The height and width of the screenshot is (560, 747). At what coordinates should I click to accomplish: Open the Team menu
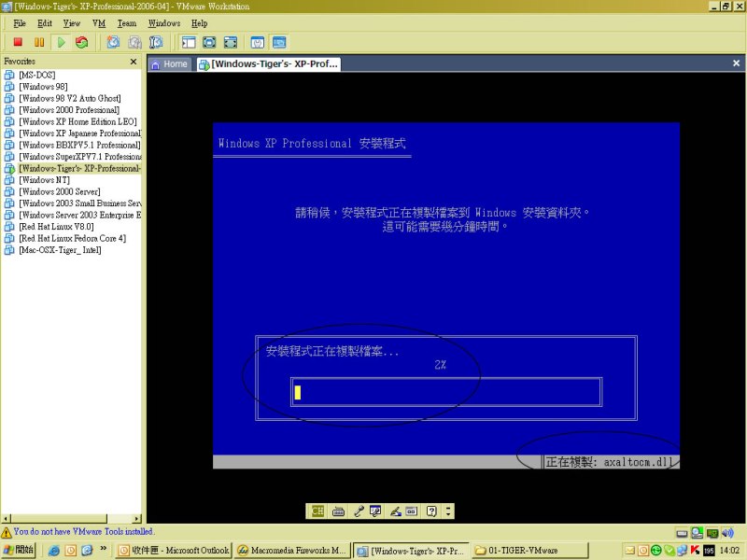point(127,23)
